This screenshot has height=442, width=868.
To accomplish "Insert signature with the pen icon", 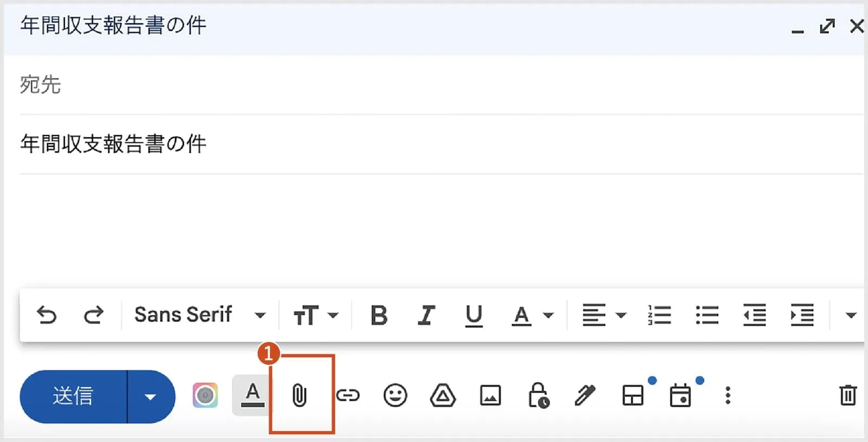I will click(x=585, y=395).
